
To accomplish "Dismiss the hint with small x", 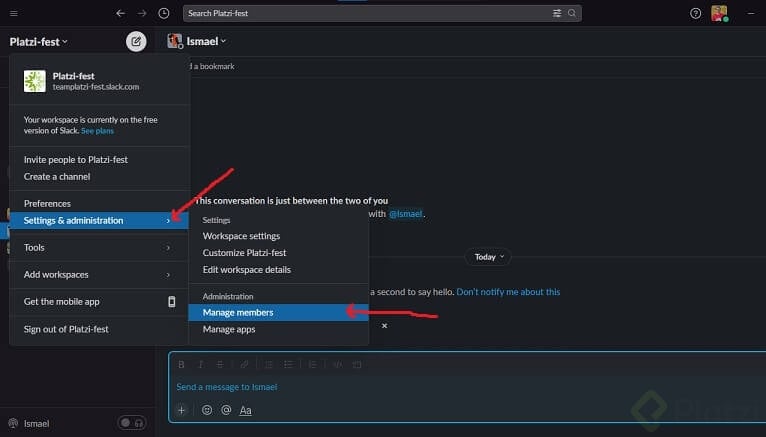I will pyautogui.click(x=384, y=326).
